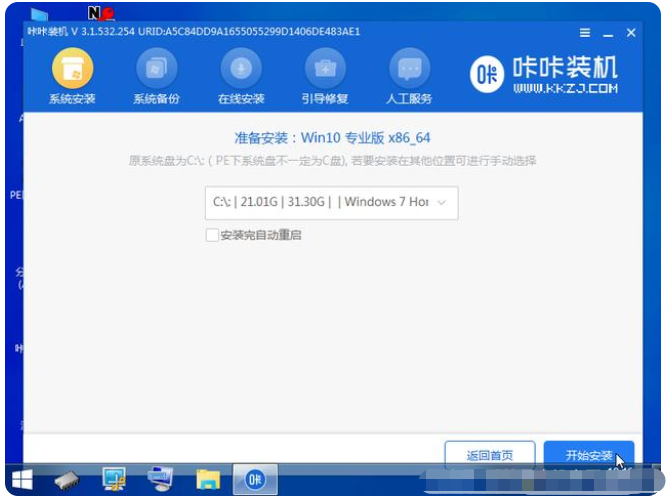This screenshot has width=666, height=499.
Task: Enable 安装完自动重启 checkbox
Action: pos(212,235)
